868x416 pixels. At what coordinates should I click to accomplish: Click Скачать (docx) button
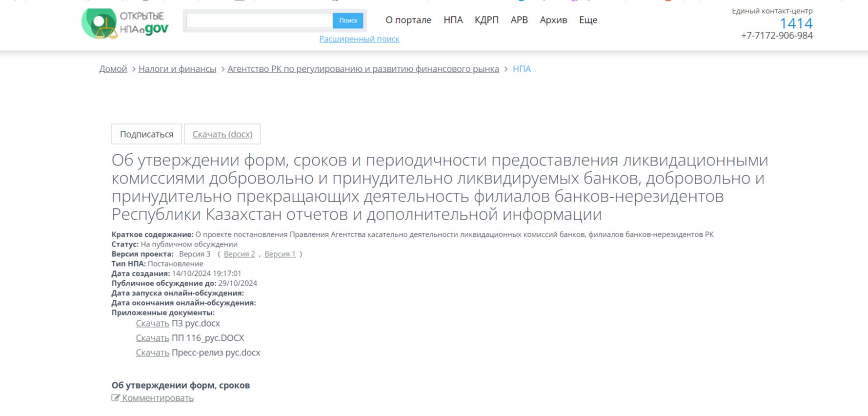pyautogui.click(x=222, y=134)
